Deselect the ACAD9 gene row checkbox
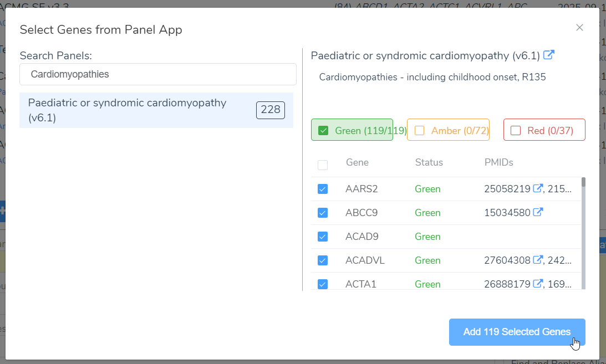Image resolution: width=606 pixels, height=364 pixels. pyautogui.click(x=323, y=237)
